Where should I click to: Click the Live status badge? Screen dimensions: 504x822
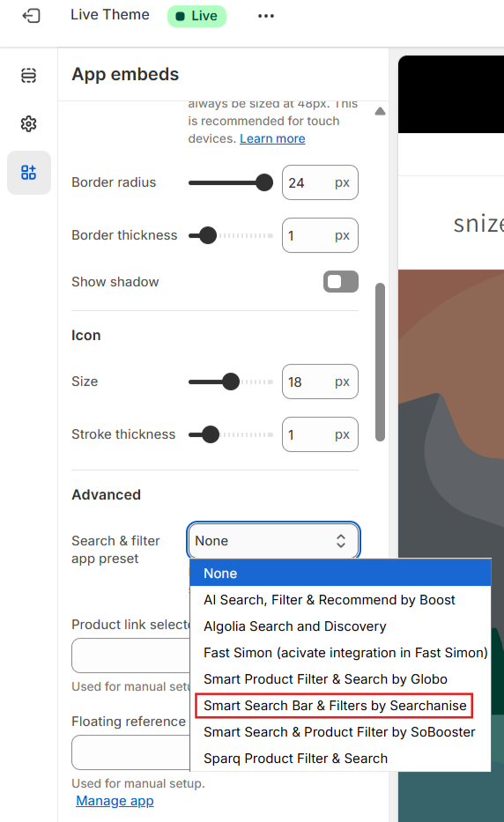(196, 16)
